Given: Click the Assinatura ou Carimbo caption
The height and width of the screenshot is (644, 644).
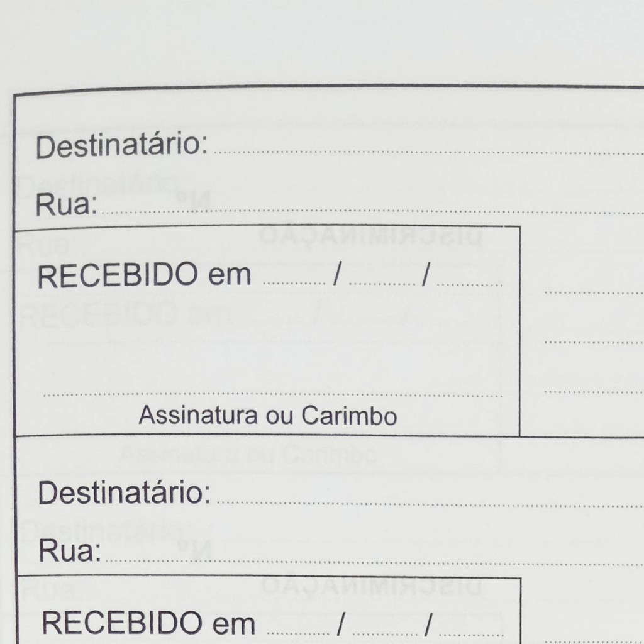Looking at the screenshot, I should (268, 416).
